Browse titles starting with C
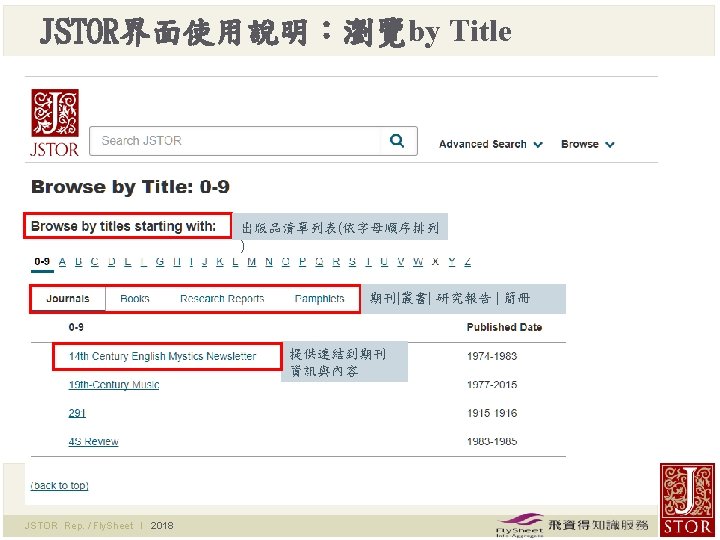Screen dimensions: 720x540 (x=95, y=262)
